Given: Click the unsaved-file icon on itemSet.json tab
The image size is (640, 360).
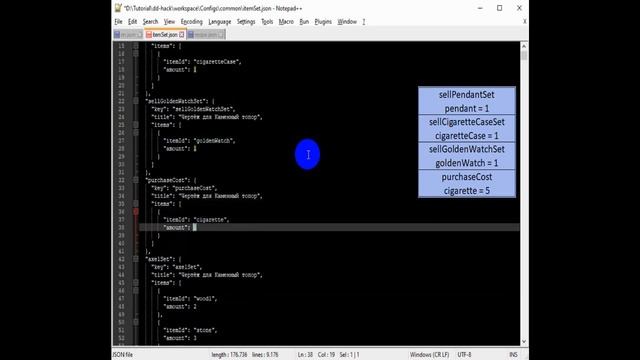Looking at the screenshot, I should [149, 35].
